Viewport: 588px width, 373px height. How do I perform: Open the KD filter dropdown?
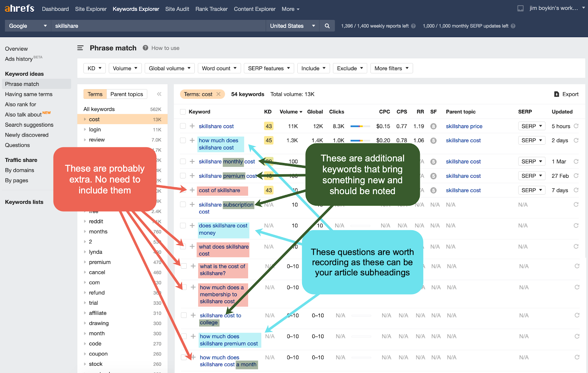coord(94,68)
